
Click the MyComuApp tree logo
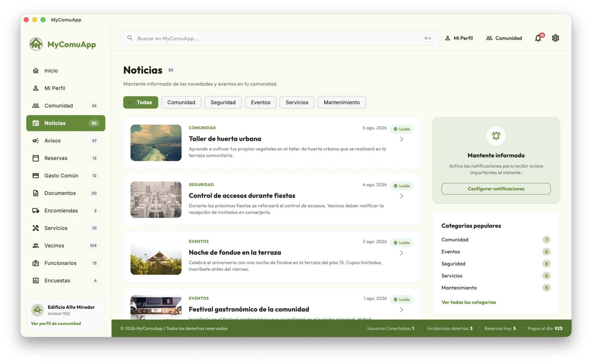pos(36,44)
